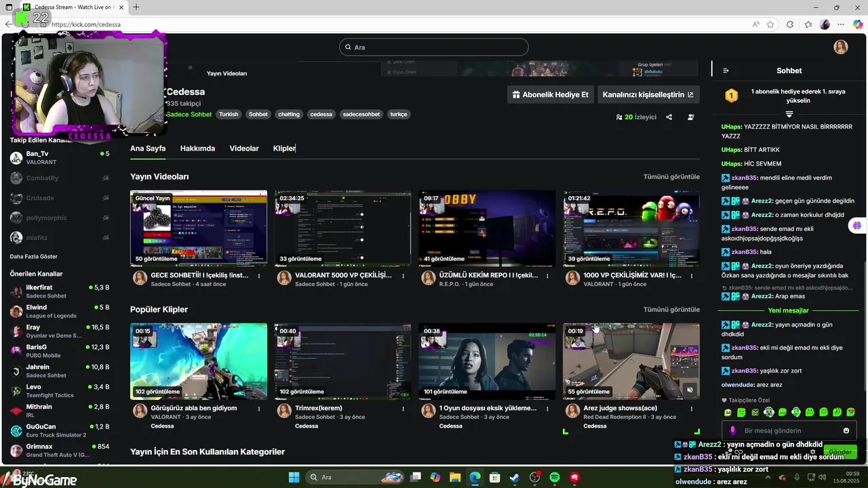Open ÜZÜMLÜ KEKİM REPO video thumbnail

click(487, 228)
